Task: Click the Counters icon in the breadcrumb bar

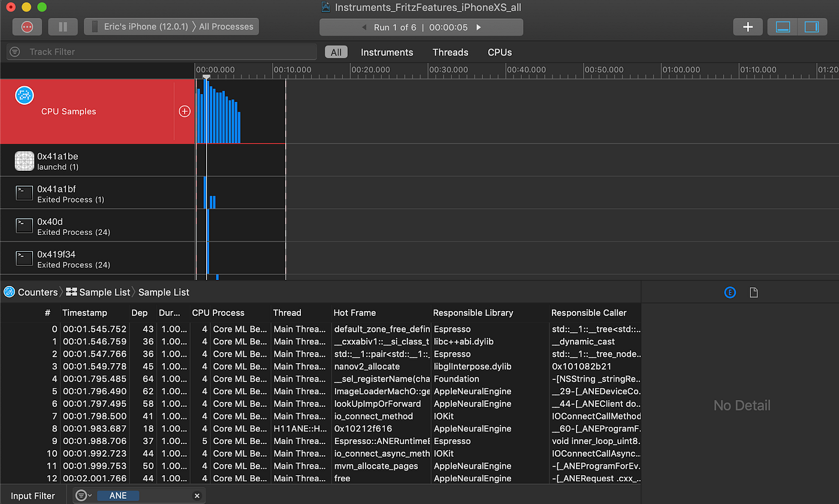Action: pyautogui.click(x=10, y=292)
